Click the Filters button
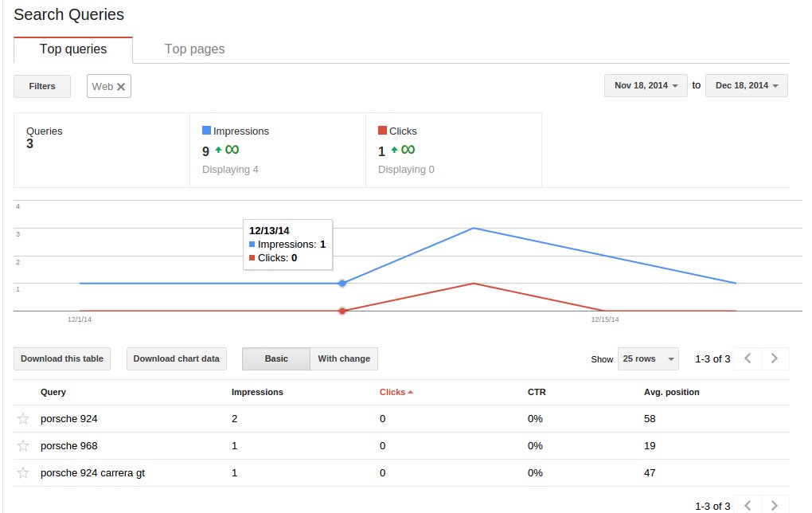 click(42, 86)
